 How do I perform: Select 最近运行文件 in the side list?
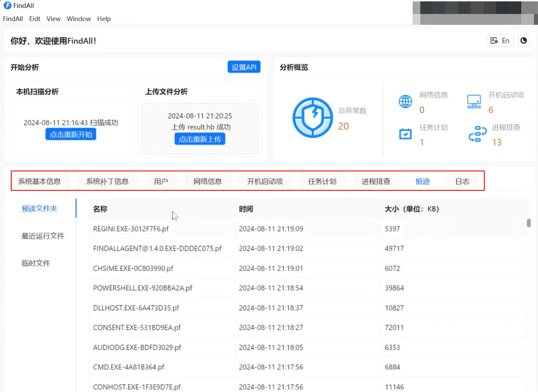pyautogui.click(x=43, y=236)
